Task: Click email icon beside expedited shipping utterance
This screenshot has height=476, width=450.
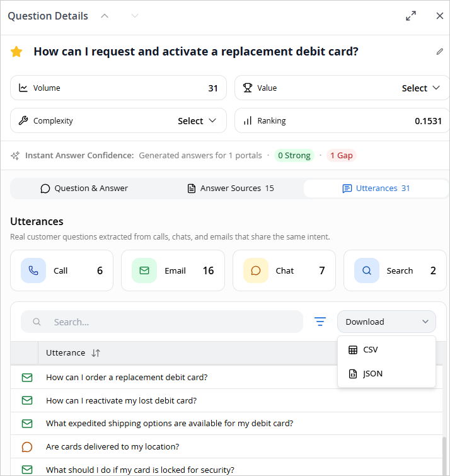Action: point(27,424)
